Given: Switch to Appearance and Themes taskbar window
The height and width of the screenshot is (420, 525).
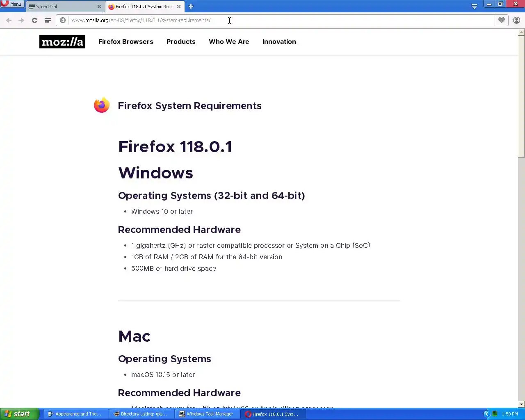Looking at the screenshot, I should pyautogui.click(x=76, y=414).
